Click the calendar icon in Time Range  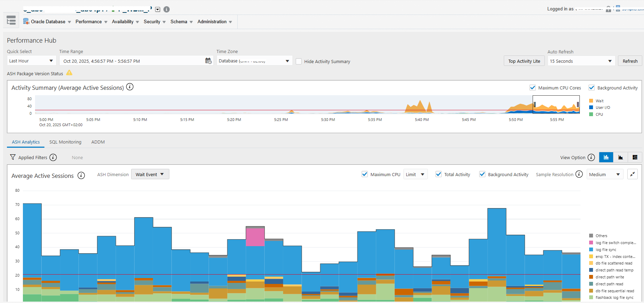coord(208,61)
